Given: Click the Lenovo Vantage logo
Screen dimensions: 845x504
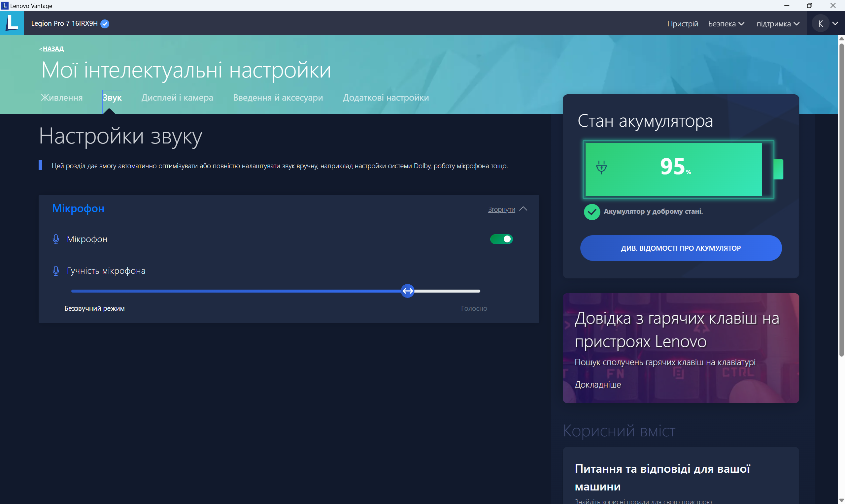Looking at the screenshot, I should coord(12,23).
